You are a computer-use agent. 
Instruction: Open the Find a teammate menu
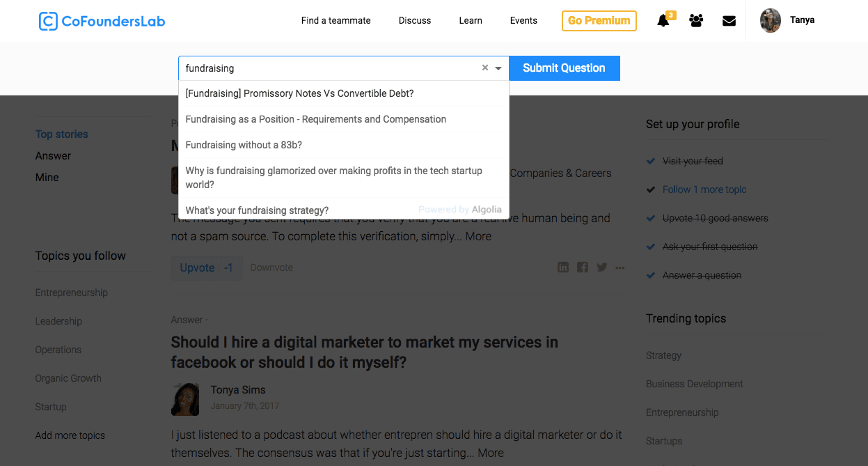pos(336,21)
